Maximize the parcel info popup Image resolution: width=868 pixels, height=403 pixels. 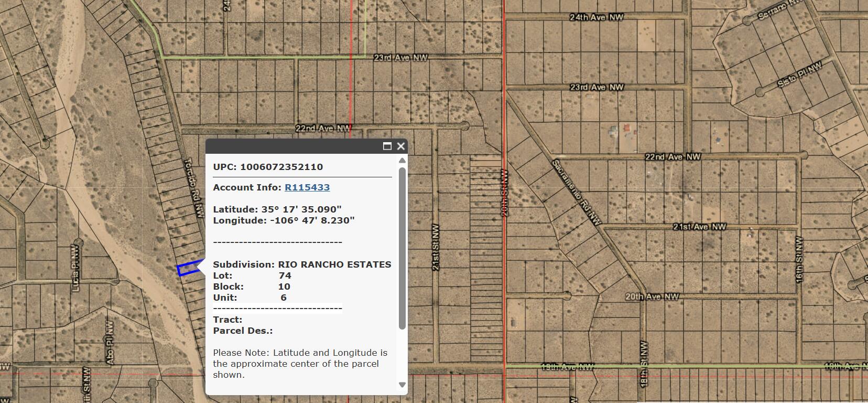click(x=387, y=146)
